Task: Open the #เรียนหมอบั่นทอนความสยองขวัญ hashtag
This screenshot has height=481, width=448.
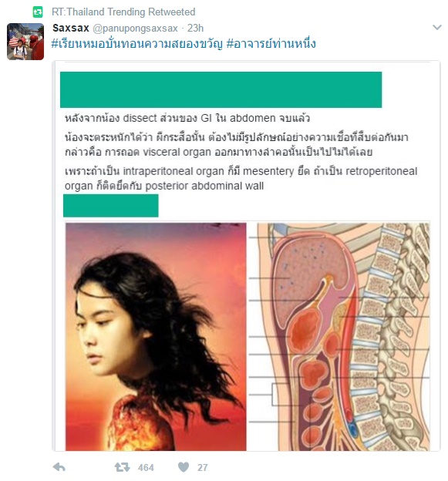Action: 137,44
